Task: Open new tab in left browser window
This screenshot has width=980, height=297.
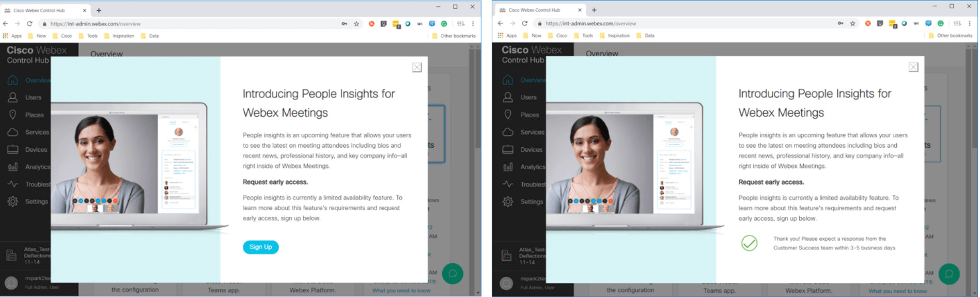Action: click(x=99, y=10)
